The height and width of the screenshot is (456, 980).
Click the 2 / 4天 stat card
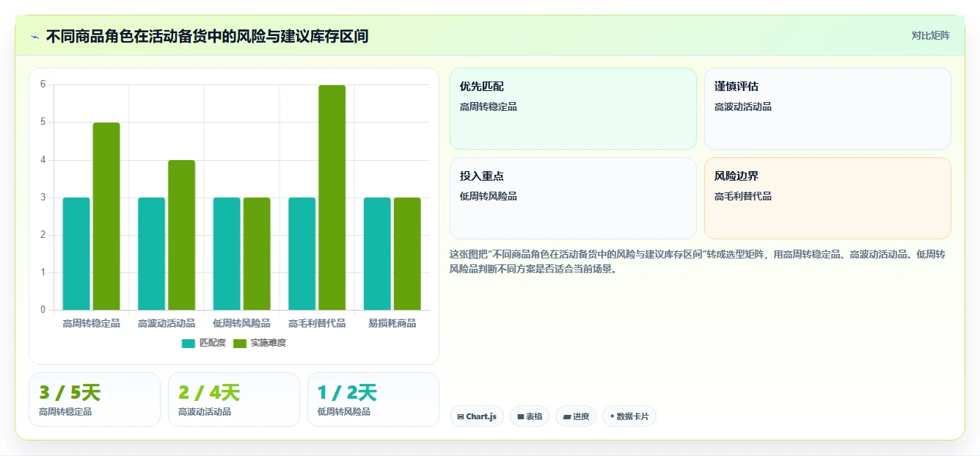click(234, 399)
